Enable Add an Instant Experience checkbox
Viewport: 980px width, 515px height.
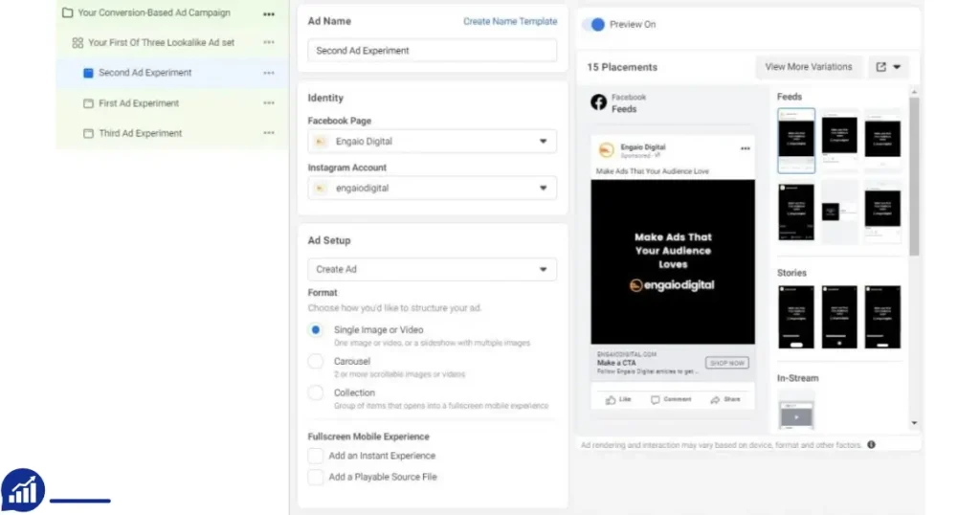coord(316,456)
